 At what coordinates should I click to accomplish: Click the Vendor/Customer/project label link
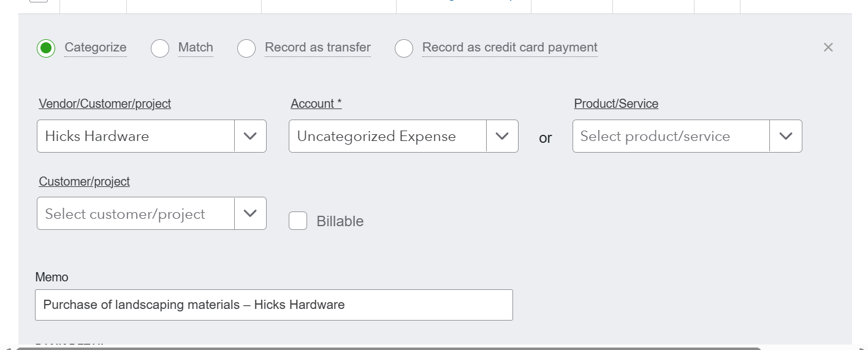click(x=105, y=104)
